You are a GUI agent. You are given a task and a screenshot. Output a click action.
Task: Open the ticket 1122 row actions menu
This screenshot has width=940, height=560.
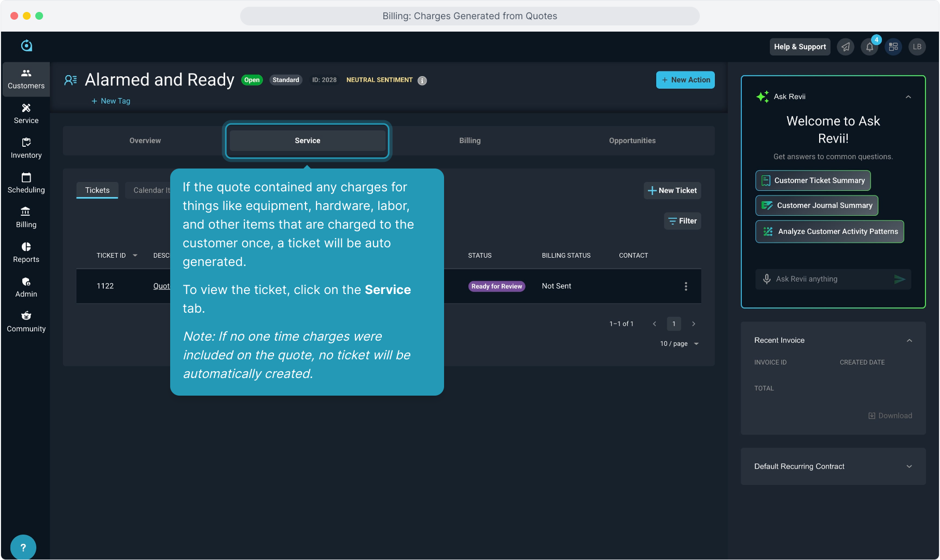pyautogui.click(x=686, y=286)
